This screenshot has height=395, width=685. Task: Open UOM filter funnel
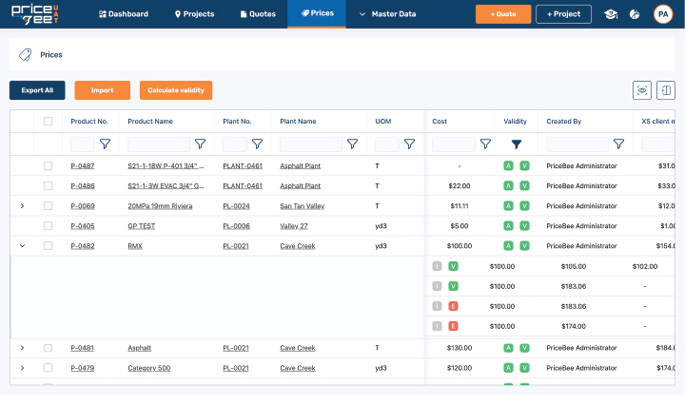tap(409, 144)
